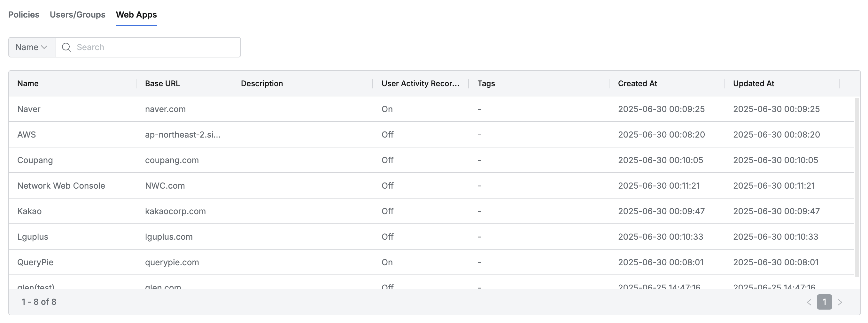Go to next page arrow
This screenshot has height=323, width=868.
coord(840,302)
